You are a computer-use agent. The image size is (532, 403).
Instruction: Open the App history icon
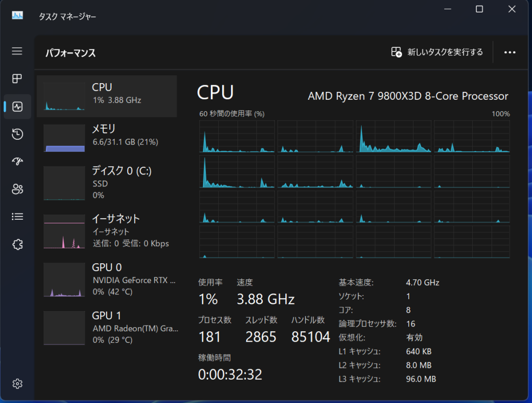click(17, 134)
